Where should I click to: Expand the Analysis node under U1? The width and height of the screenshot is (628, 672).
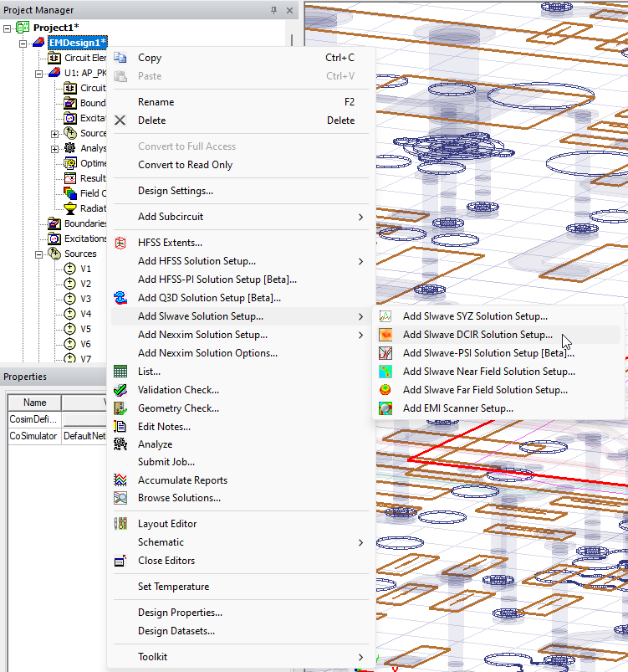click(x=55, y=149)
